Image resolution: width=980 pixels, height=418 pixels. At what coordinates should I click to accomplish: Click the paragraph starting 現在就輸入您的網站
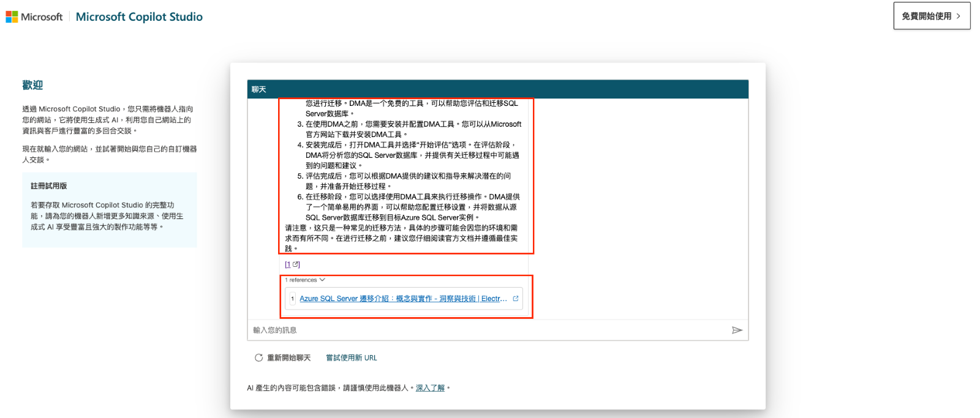pyautogui.click(x=110, y=154)
